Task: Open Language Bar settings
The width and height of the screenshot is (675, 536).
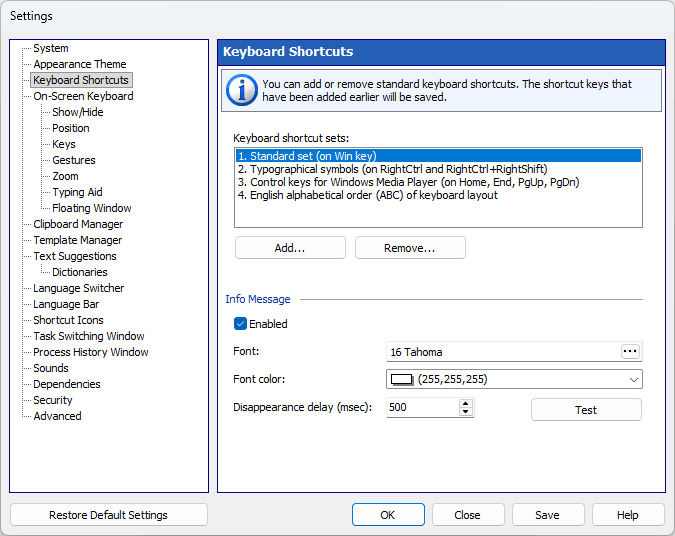Action: tap(66, 304)
